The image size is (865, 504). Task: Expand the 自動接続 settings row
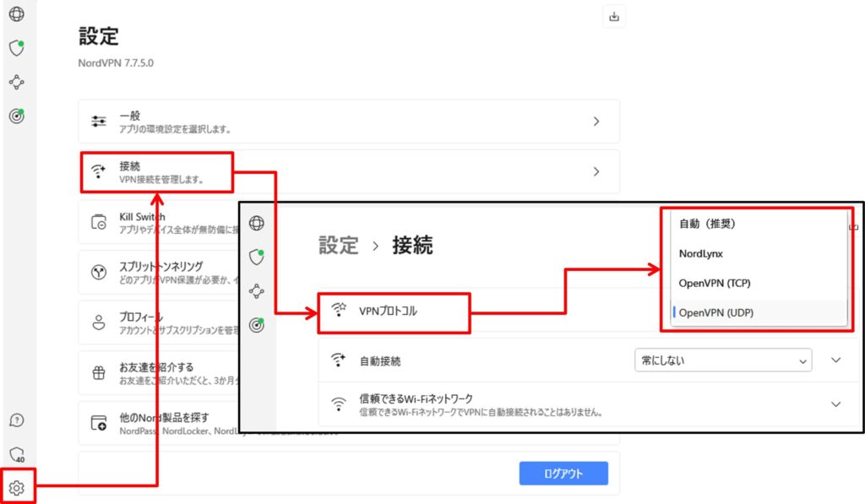click(835, 360)
